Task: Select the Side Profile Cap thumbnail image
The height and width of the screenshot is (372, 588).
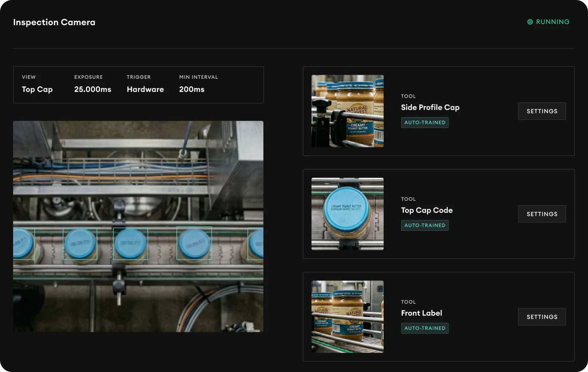Action: click(347, 111)
